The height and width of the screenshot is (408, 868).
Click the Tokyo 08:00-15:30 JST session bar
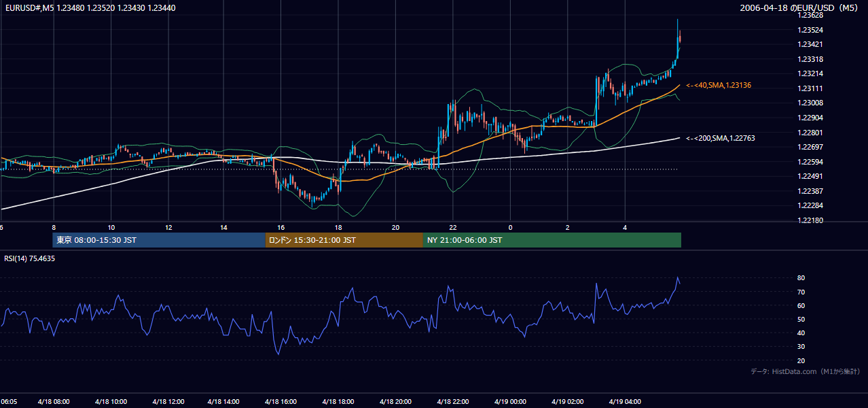pyautogui.click(x=159, y=240)
